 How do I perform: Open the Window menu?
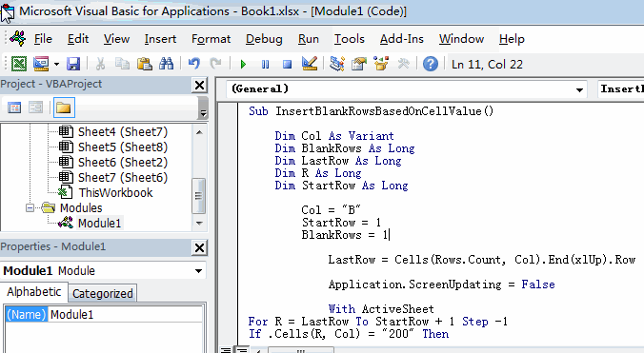click(x=461, y=39)
